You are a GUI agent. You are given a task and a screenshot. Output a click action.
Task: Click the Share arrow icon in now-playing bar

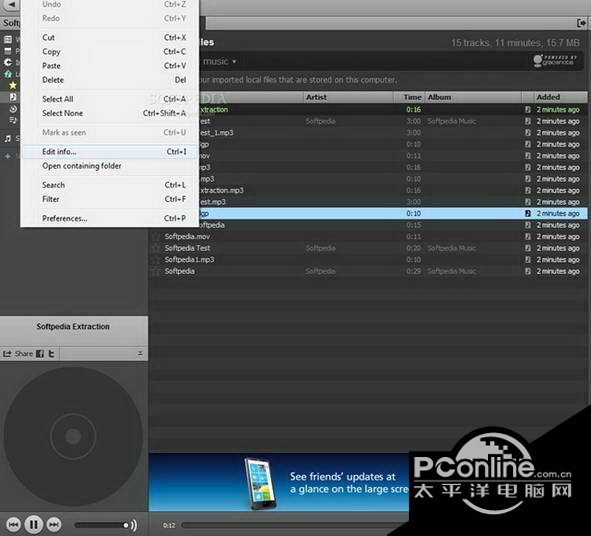(7, 354)
